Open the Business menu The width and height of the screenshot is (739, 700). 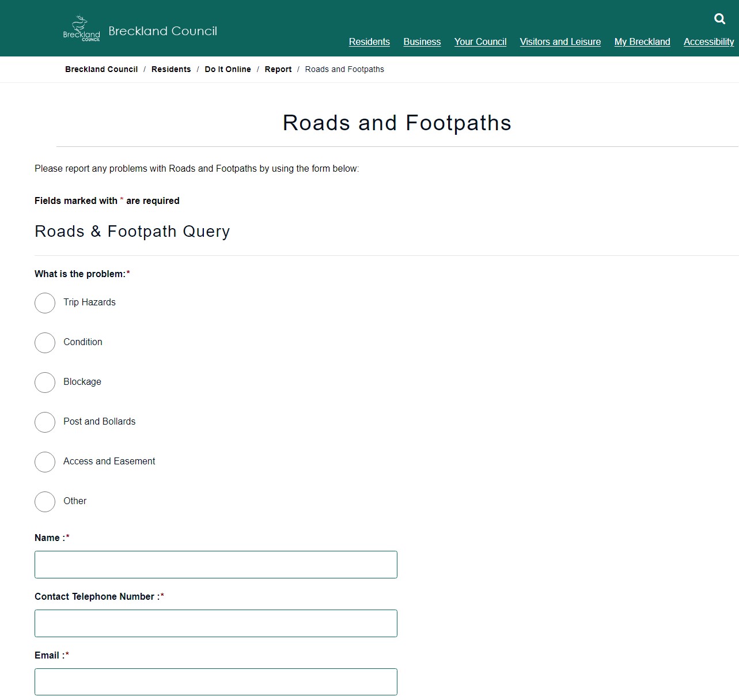[x=422, y=41]
